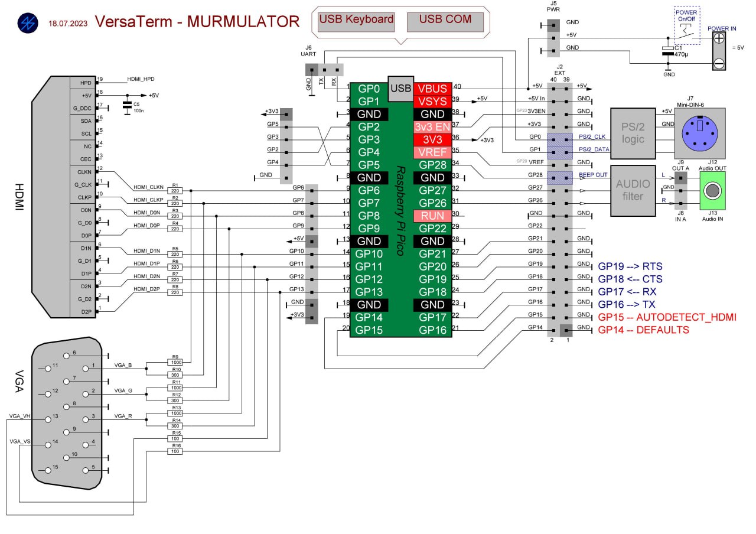Click the red 3V3 pin label on Pico
Image resolution: width=756 pixels, height=534 pixels.
(432, 139)
